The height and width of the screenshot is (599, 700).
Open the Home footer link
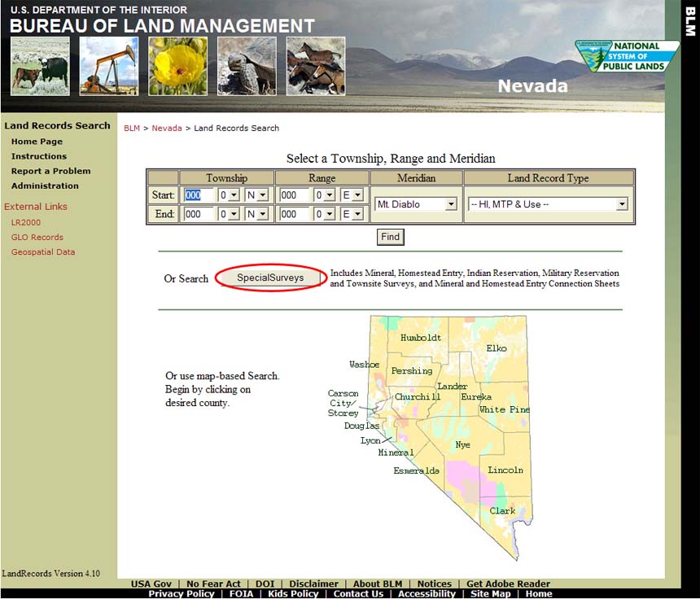(539, 593)
